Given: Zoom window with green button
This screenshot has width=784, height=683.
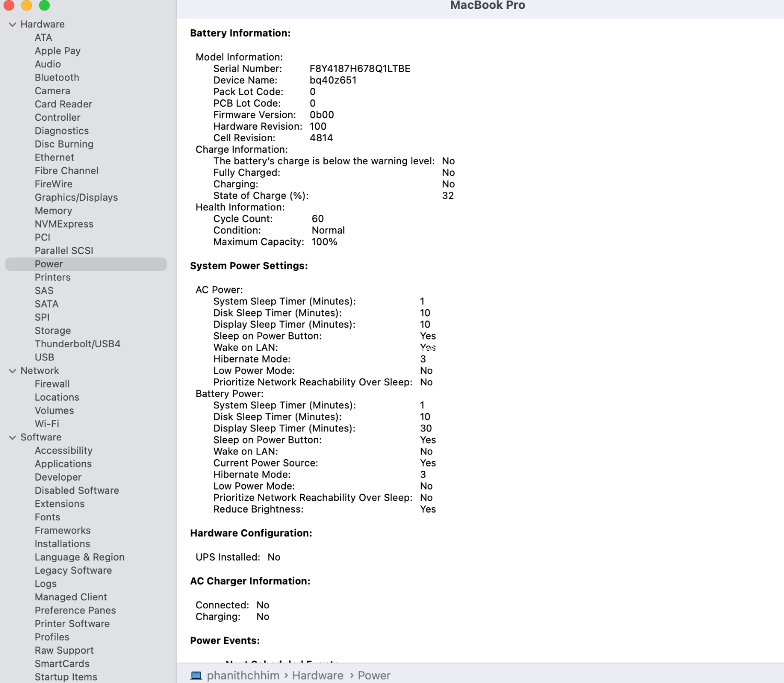Looking at the screenshot, I should (x=44, y=5).
